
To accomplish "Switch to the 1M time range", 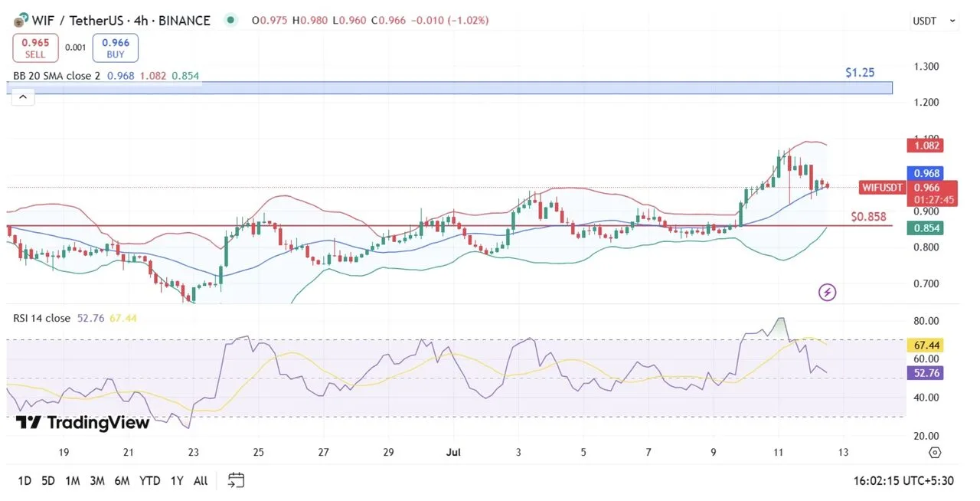I will [x=73, y=480].
